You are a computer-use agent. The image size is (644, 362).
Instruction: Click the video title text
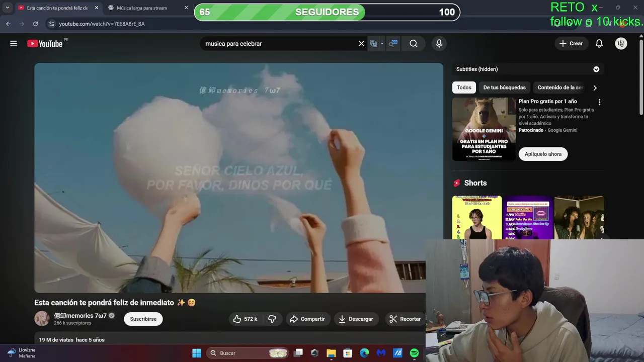[115, 303]
